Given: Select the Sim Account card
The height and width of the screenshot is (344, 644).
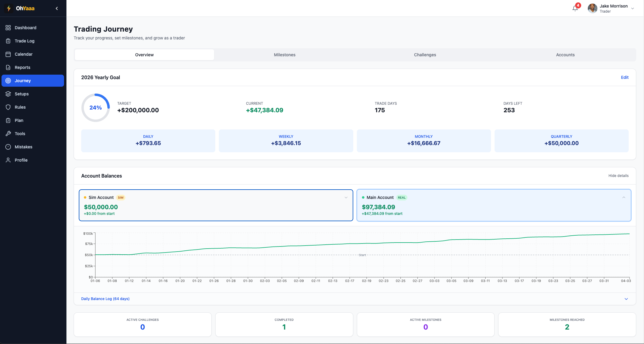Looking at the screenshot, I should click(216, 205).
